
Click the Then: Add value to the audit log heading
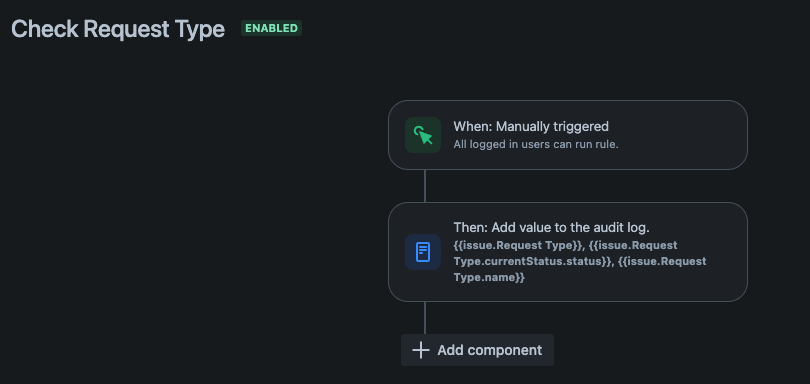[x=551, y=227]
